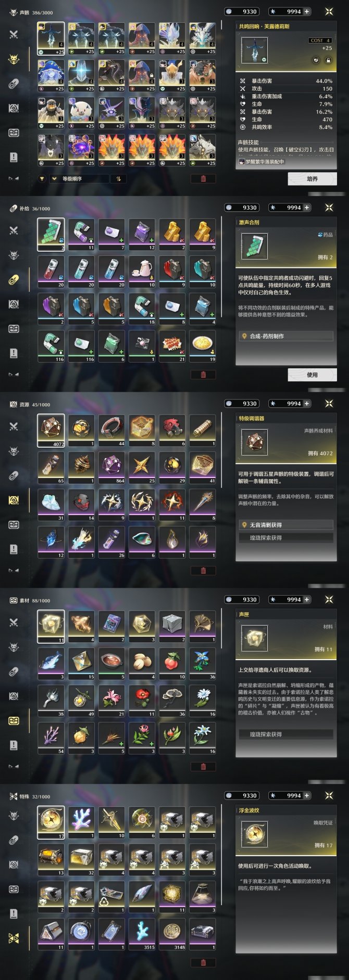This screenshot has width=349, height=980.
Task: Select the purple crystal resource with 864
Action: (111, 466)
